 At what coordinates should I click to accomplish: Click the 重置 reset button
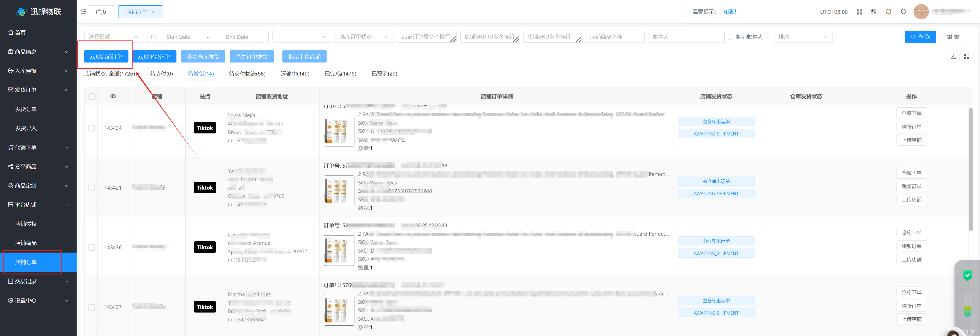953,37
